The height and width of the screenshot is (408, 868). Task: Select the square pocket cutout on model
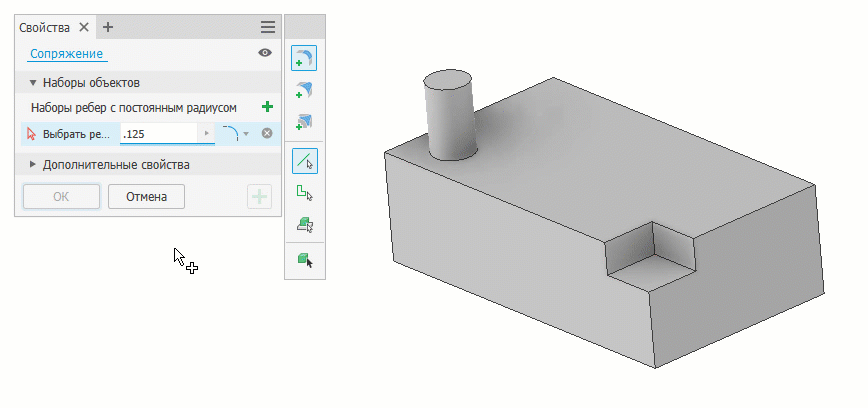(x=649, y=256)
